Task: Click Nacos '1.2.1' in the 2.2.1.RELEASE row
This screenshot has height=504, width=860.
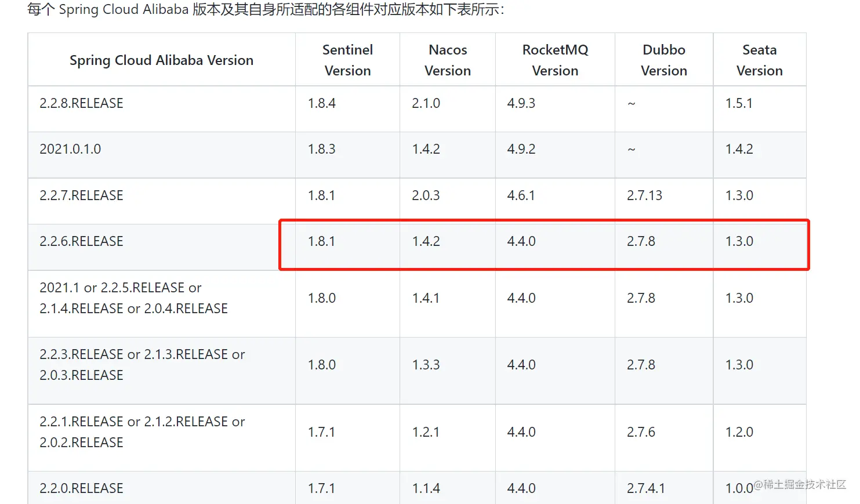Action: (x=426, y=432)
